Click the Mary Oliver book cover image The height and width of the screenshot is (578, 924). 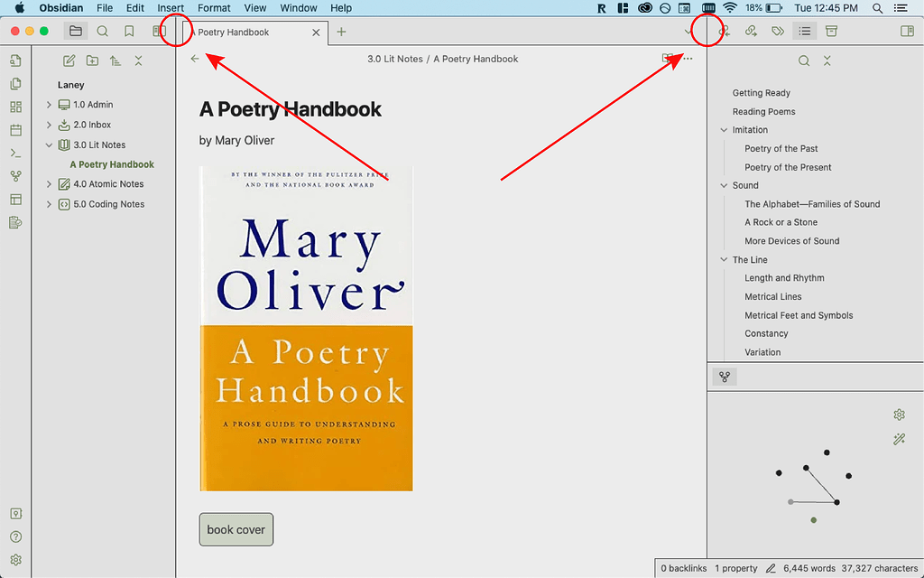click(x=306, y=329)
